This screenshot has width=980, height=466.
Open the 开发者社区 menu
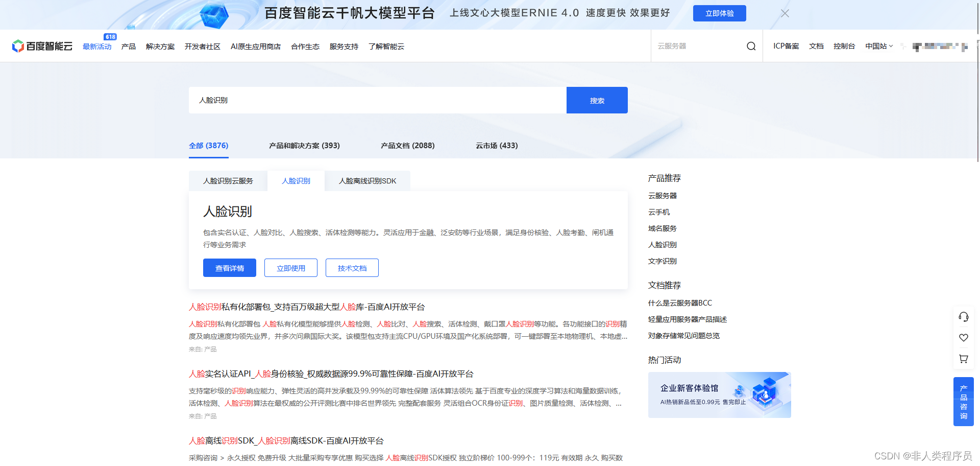click(x=203, y=46)
